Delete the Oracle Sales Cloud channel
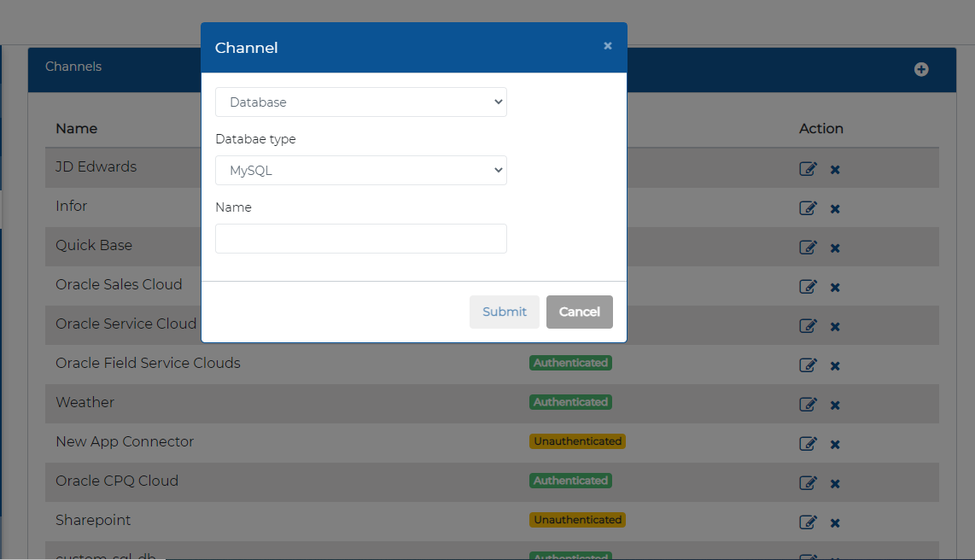 tap(835, 287)
